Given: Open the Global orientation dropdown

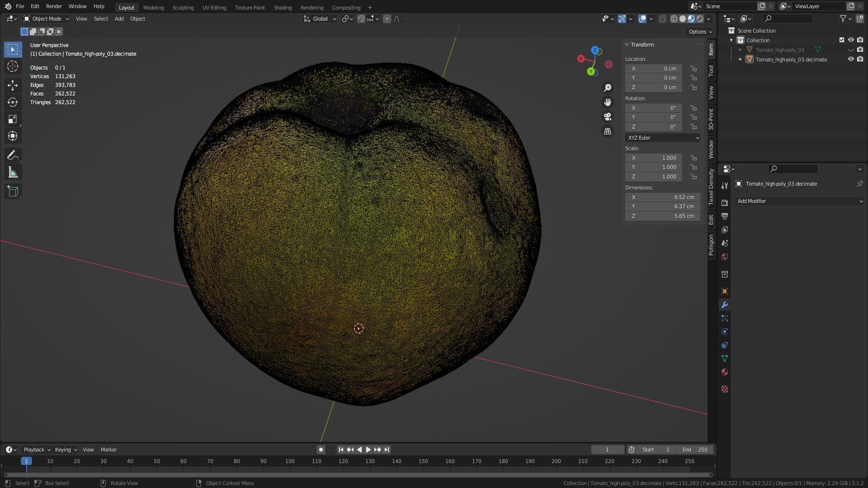Looking at the screenshot, I should [x=320, y=19].
